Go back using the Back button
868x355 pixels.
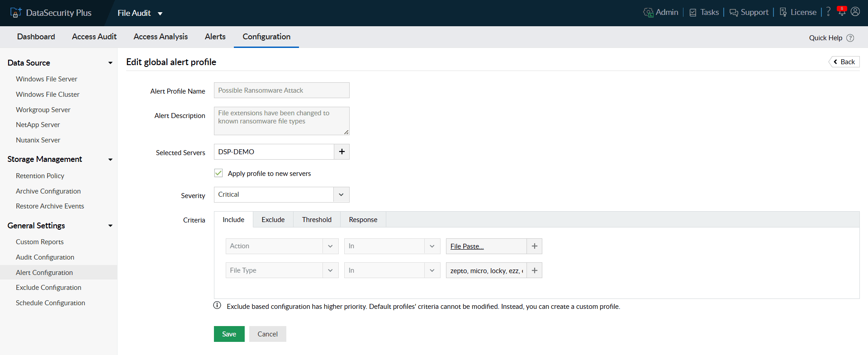point(844,62)
